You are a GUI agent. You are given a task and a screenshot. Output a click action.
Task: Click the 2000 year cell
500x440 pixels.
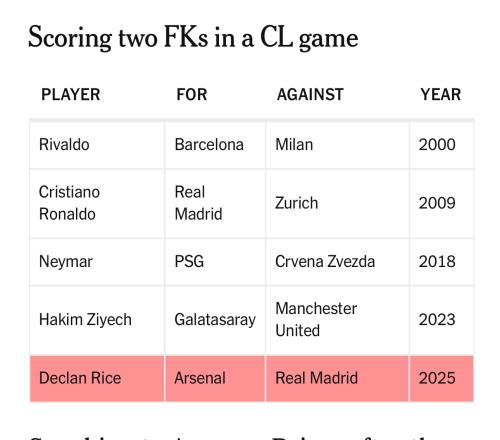pyautogui.click(x=442, y=145)
